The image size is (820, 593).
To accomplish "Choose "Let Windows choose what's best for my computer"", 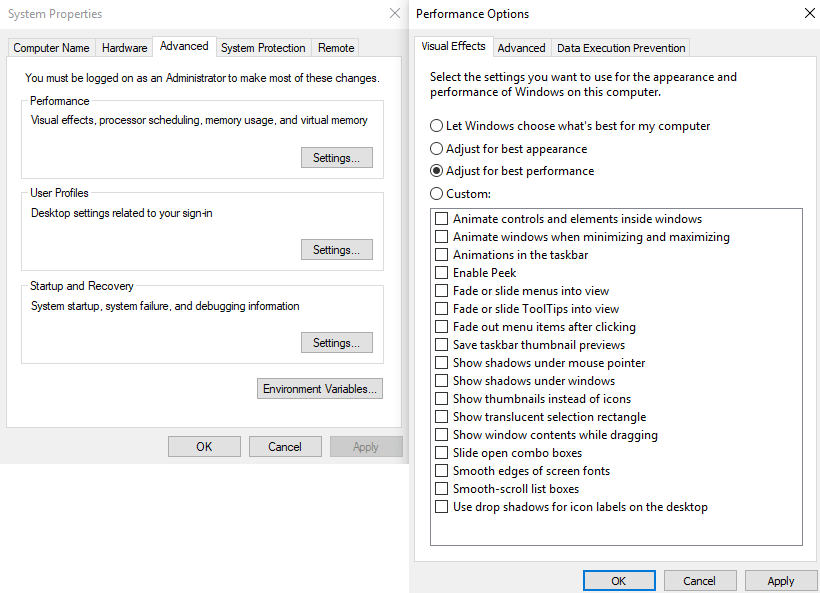I will coord(436,125).
